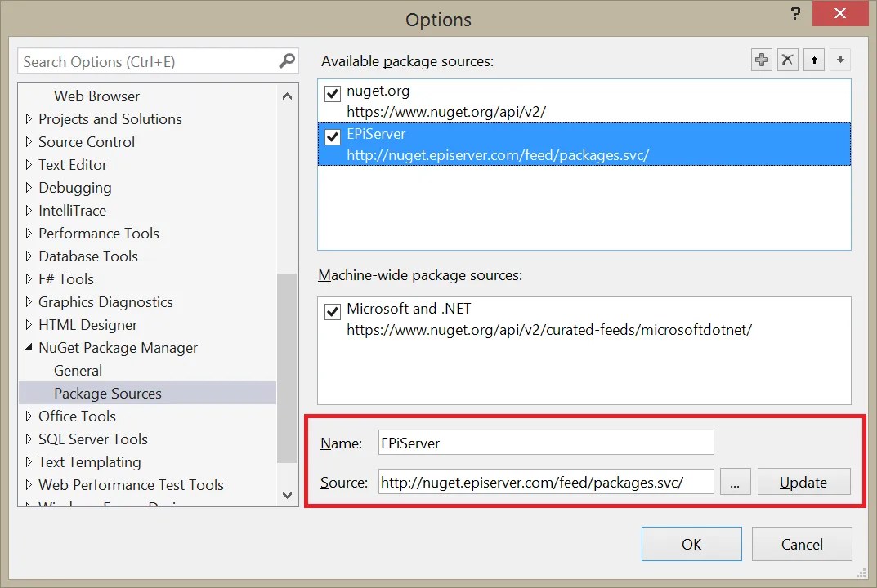Expand Graphics Diagnostics node

pyautogui.click(x=29, y=302)
